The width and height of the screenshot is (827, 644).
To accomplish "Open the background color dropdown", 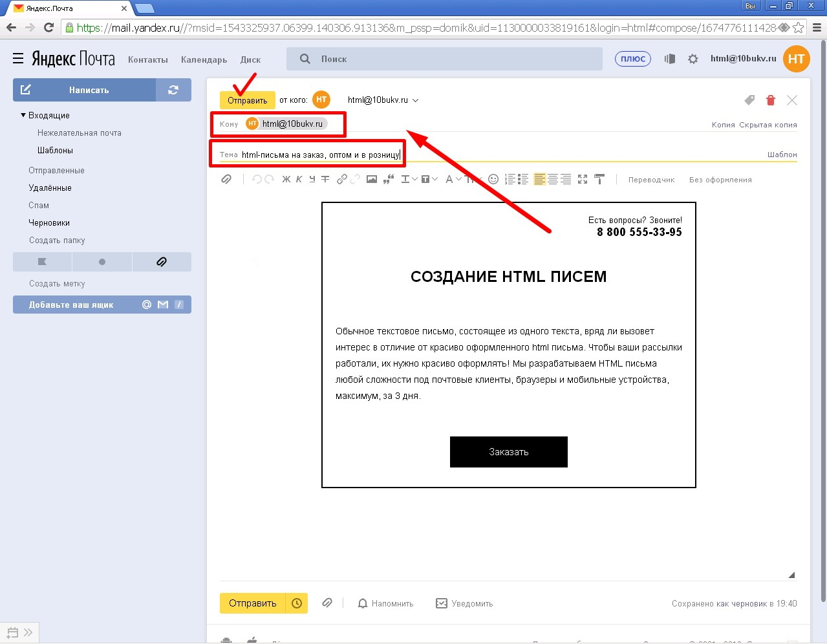I will coord(430,179).
